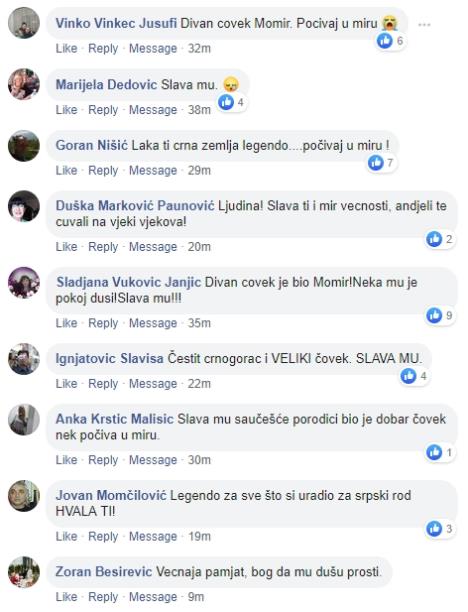Click the like reaction icon showing 6 likes
The height and width of the screenshot is (612, 468).
[390, 41]
